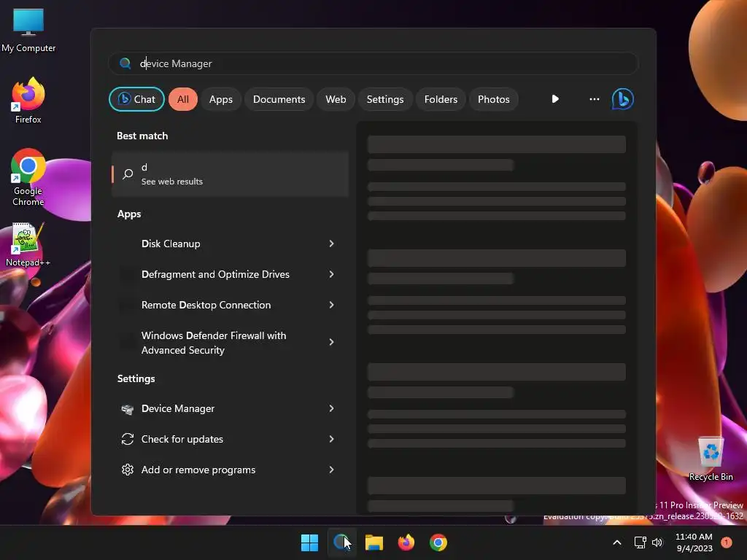Screen dimensions: 747x560
Task: Open File Explorer from the taskbar
Action: 374,542
